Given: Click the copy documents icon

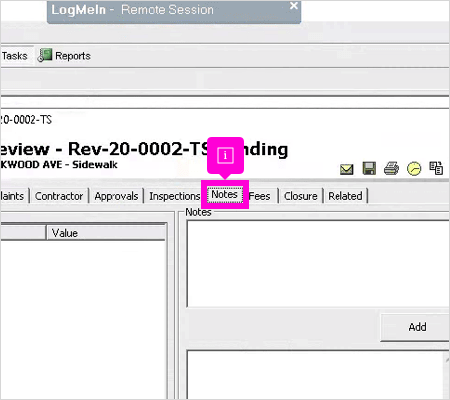Looking at the screenshot, I should 436,168.
